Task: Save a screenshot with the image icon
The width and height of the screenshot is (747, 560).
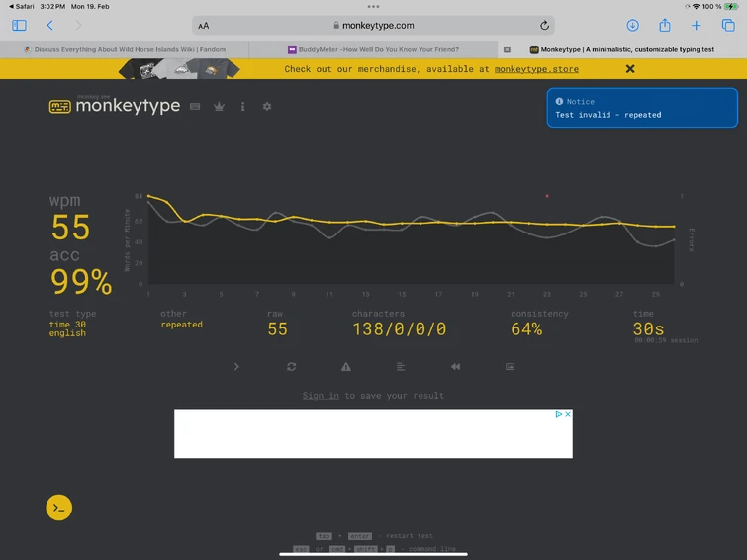Action: tap(511, 366)
